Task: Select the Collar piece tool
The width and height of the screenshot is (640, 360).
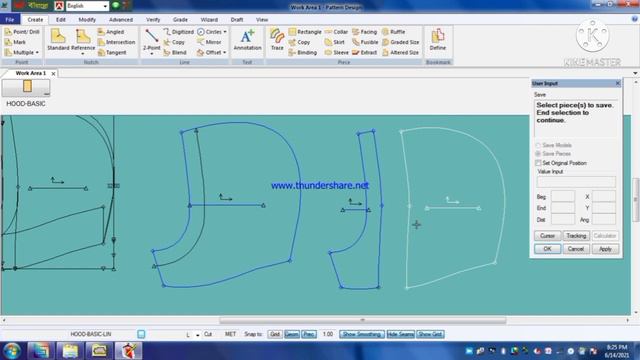Action: (336, 32)
